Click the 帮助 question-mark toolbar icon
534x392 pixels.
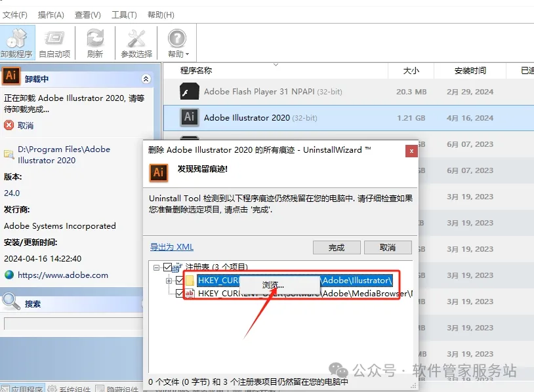[x=176, y=38]
